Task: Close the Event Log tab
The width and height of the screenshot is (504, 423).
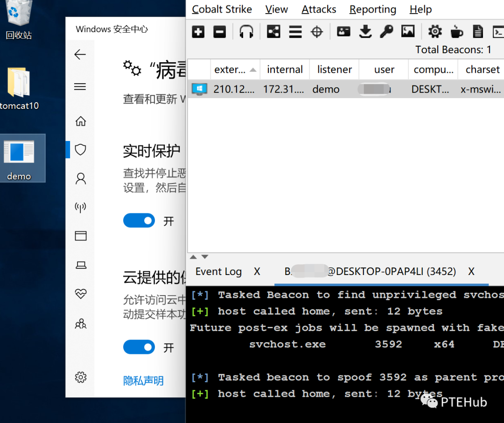Action: [x=257, y=272]
